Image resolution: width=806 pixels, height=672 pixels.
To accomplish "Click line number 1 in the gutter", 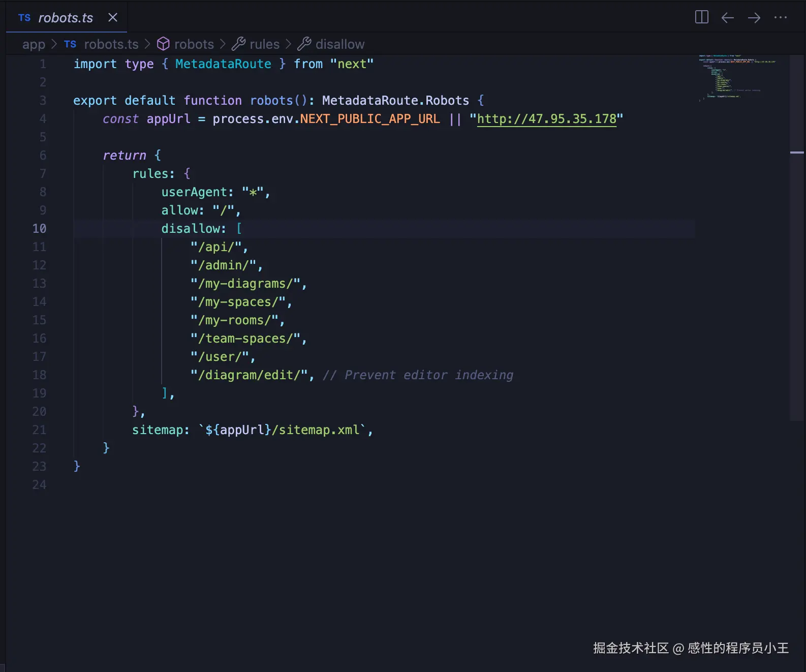I will tap(43, 64).
